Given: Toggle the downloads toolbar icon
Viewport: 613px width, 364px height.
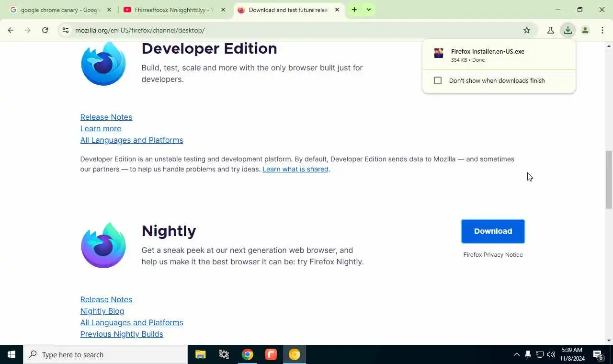Looking at the screenshot, I should tap(568, 30).
